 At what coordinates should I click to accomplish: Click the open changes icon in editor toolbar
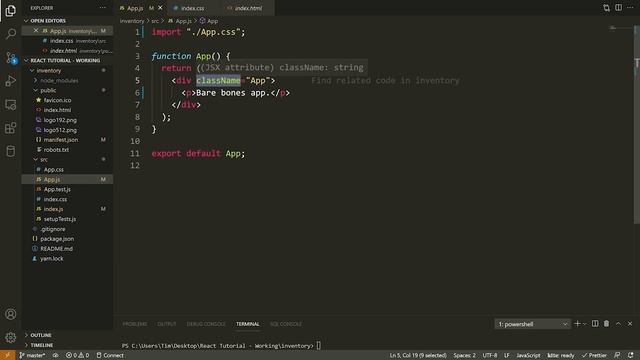pos(607,8)
